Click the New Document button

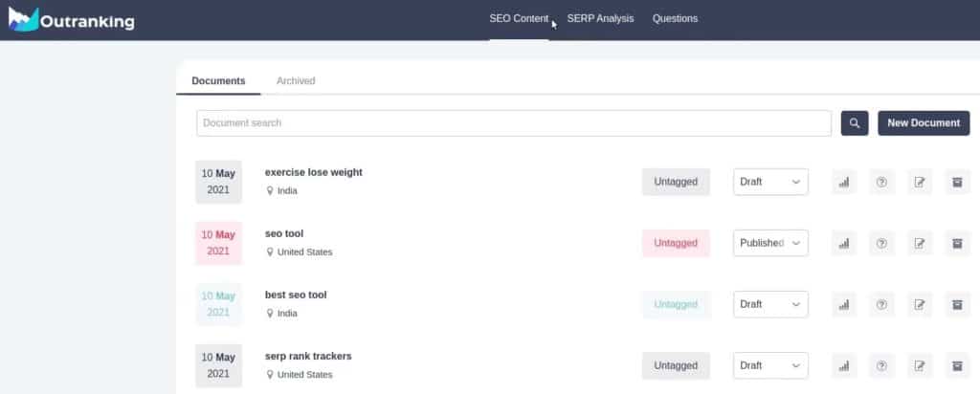[x=923, y=123]
